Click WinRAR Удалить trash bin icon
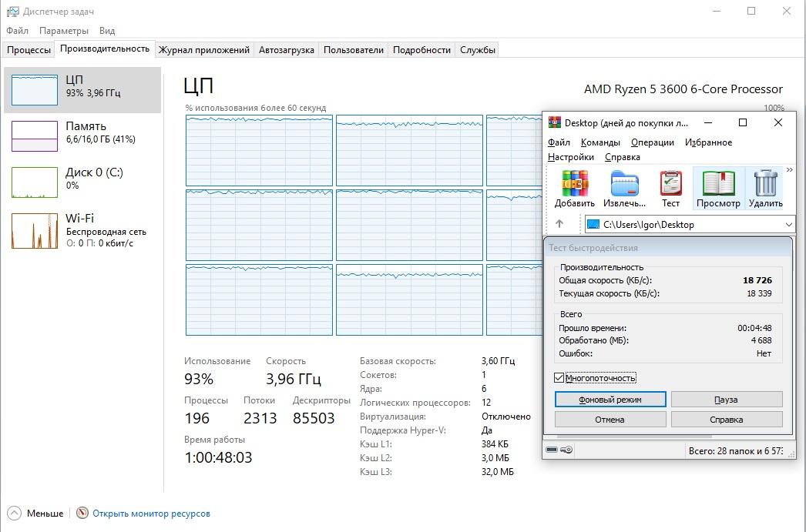The image size is (806, 532). pos(765,183)
